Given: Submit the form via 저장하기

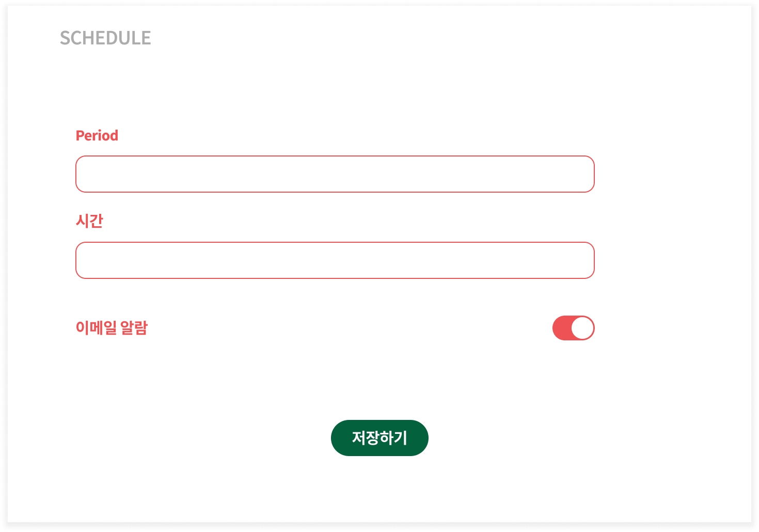Looking at the screenshot, I should coord(379,438).
